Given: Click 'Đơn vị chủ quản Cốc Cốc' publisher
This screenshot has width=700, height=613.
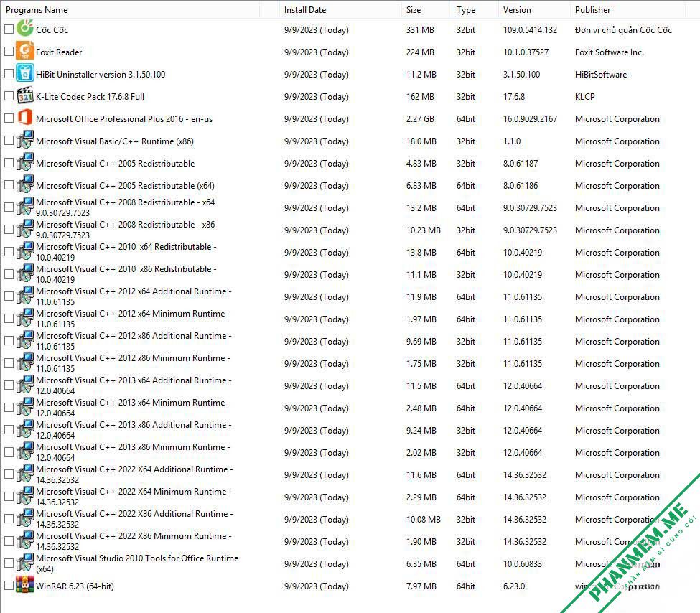Looking at the screenshot, I should [x=623, y=30].
